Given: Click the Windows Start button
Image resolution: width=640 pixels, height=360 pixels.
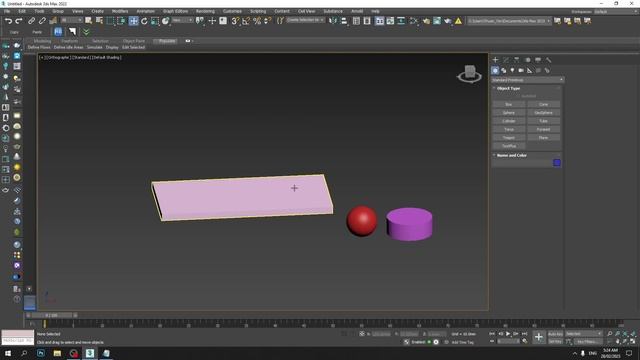Looking at the screenshot, I should pyautogui.click(x=8, y=353).
